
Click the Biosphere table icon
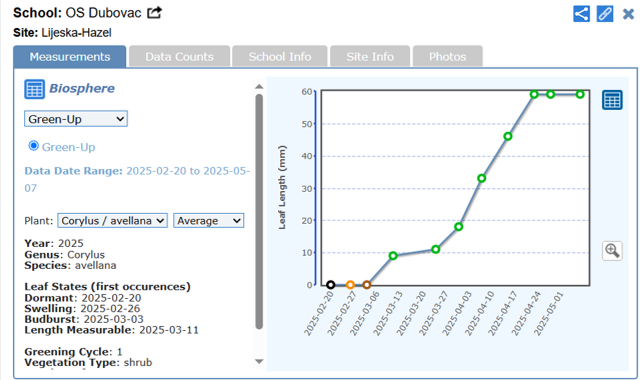coord(34,89)
